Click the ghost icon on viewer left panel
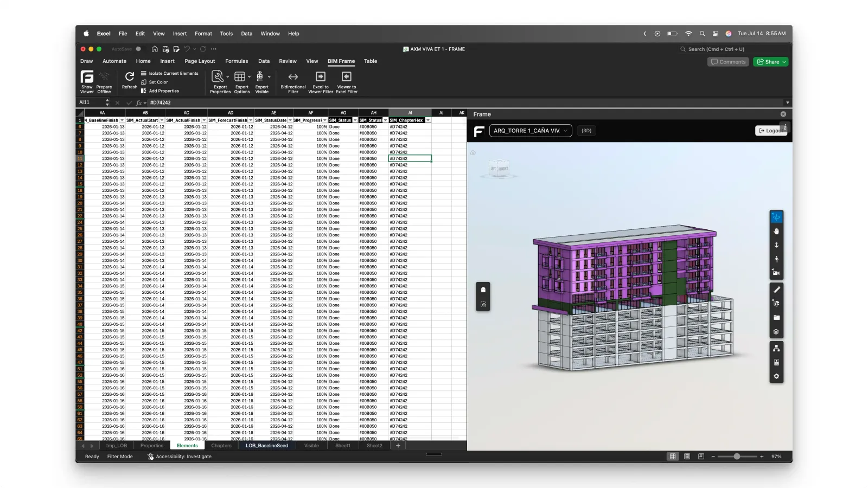The width and height of the screenshot is (868, 488). point(483,290)
